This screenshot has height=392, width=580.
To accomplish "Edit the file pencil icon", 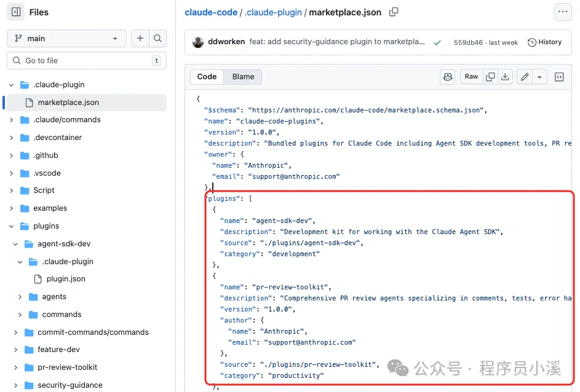I will (x=525, y=77).
